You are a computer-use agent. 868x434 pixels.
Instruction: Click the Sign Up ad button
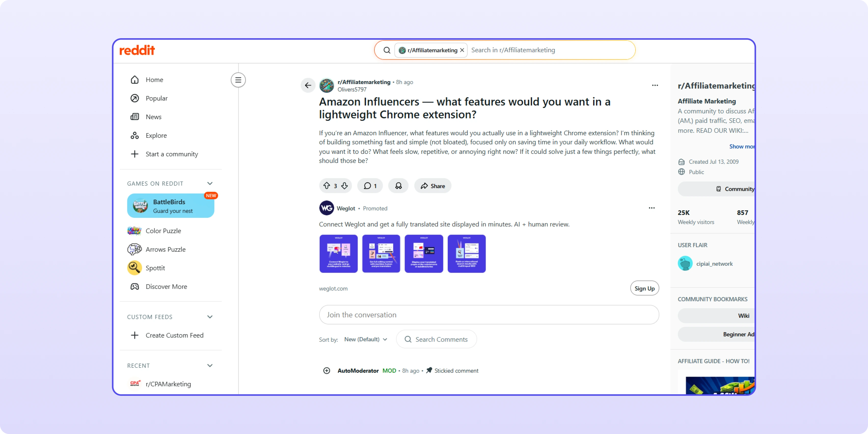coord(644,288)
